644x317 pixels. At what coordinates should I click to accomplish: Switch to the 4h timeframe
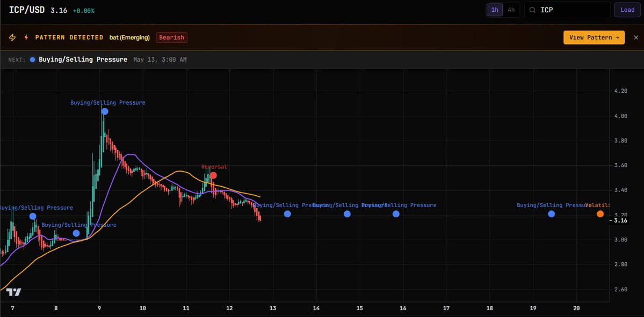point(511,10)
